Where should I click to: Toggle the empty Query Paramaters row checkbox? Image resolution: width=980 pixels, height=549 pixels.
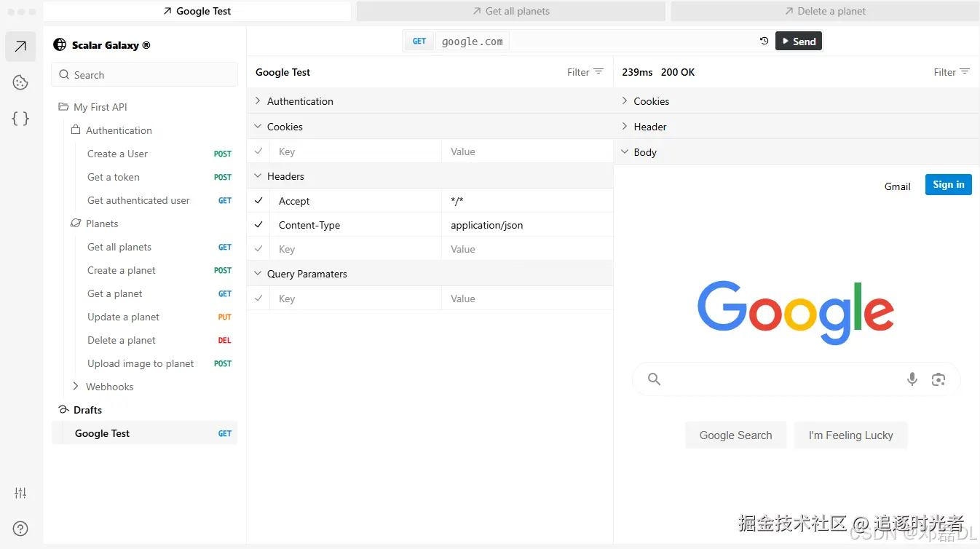[x=258, y=299]
